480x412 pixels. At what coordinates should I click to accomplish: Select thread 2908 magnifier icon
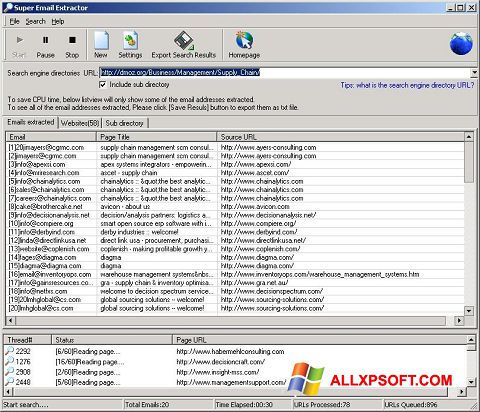point(10,372)
